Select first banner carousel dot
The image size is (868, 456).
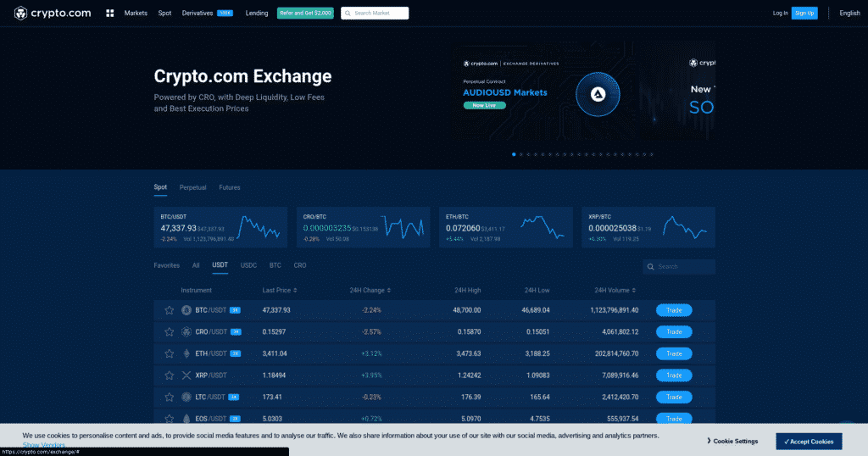pos(514,154)
